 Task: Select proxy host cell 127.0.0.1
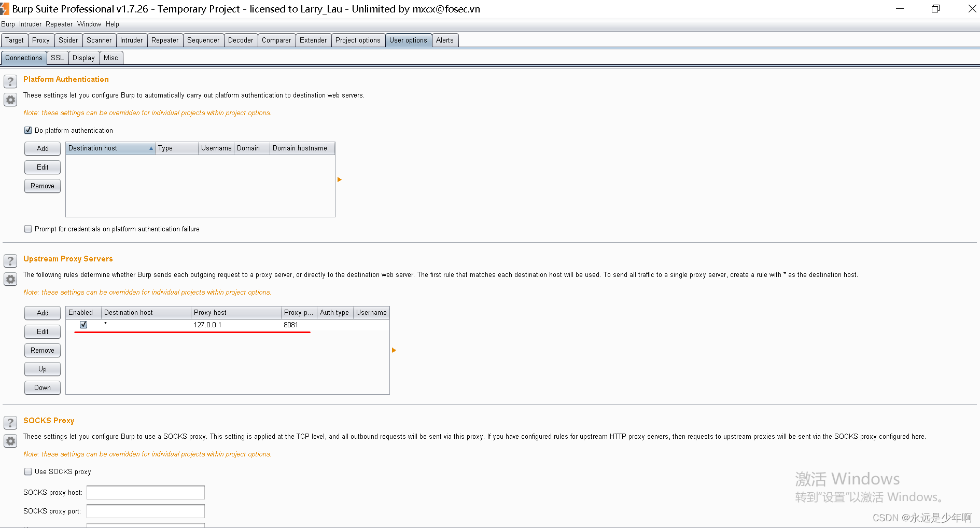click(x=236, y=325)
